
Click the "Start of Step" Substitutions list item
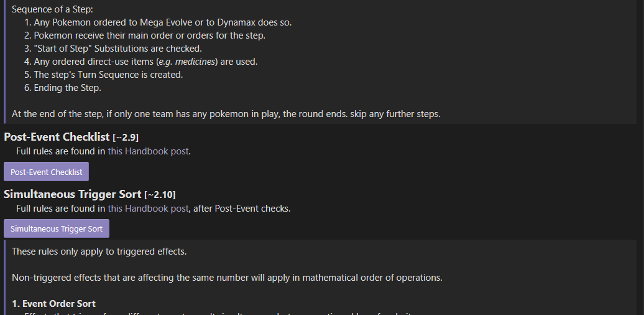[126, 49]
